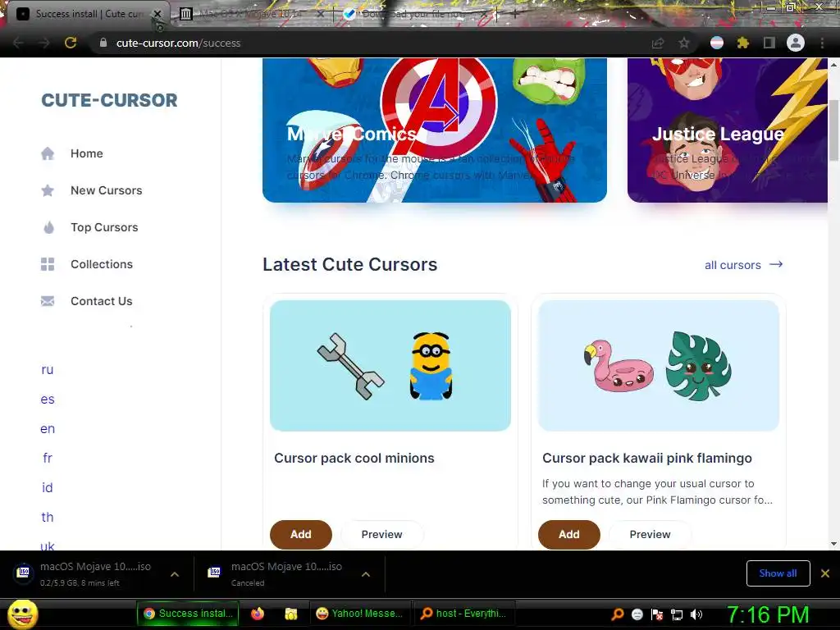Click the minions cursor pack image
Image resolution: width=840 pixels, height=630 pixels.
point(390,365)
